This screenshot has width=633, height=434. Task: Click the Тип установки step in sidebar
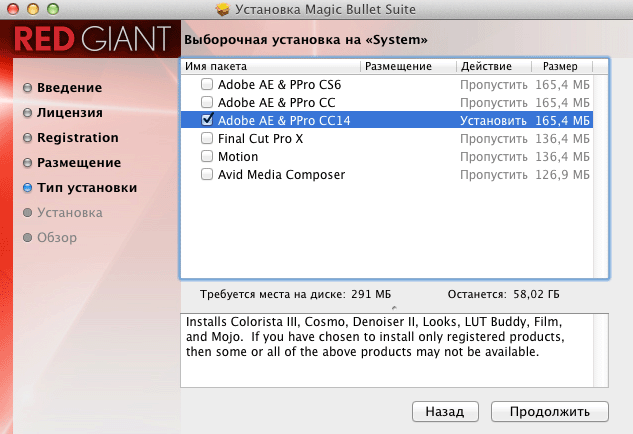click(87, 188)
